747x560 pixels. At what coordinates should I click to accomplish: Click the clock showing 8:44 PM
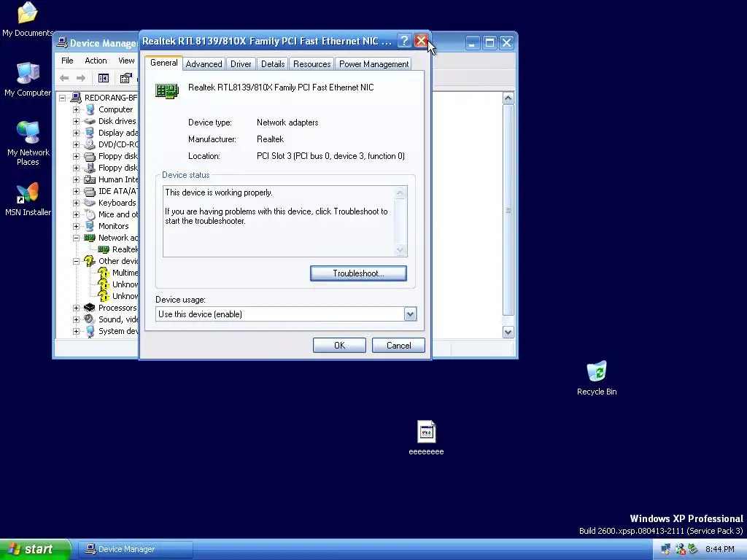tap(720, 549)
